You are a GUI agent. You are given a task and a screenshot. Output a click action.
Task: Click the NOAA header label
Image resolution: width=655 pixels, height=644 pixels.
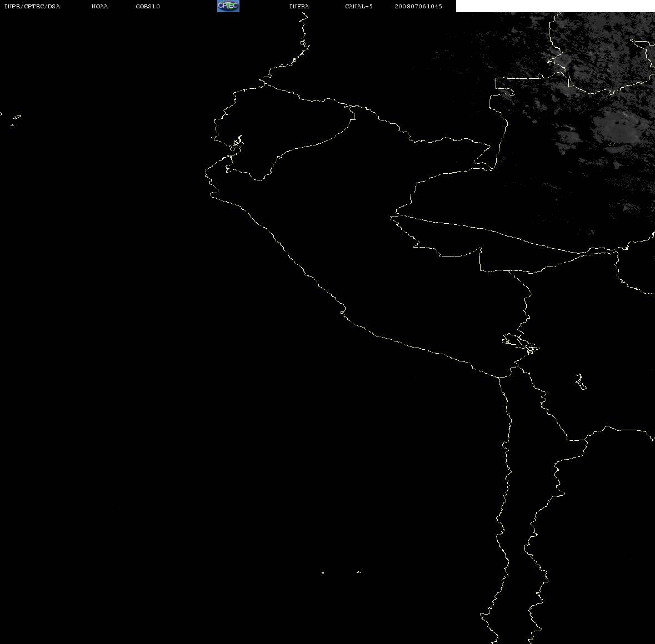pyautogui.click(x=99, y=6)
